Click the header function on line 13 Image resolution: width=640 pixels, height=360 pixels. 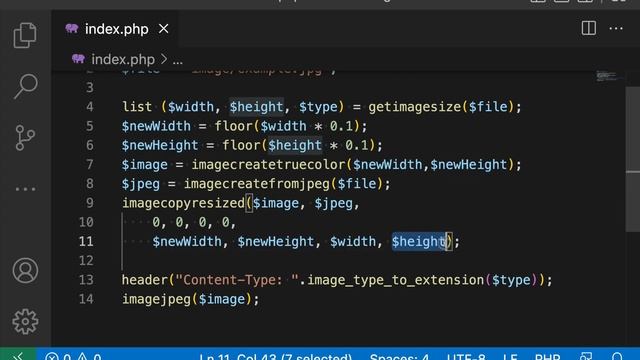pos(145,280)
